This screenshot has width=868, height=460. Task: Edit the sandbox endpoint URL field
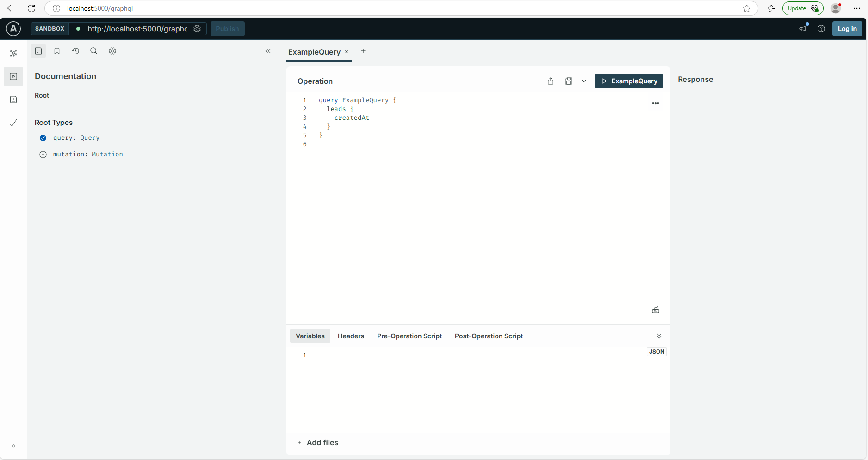coord(137,29)
